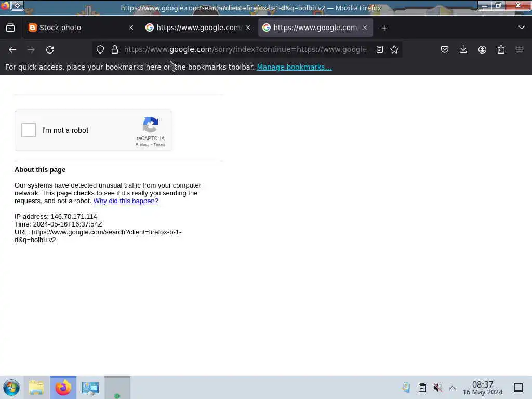Reload the current page
Viewport: 532px width, 399px height.
[x=50, y=50]
